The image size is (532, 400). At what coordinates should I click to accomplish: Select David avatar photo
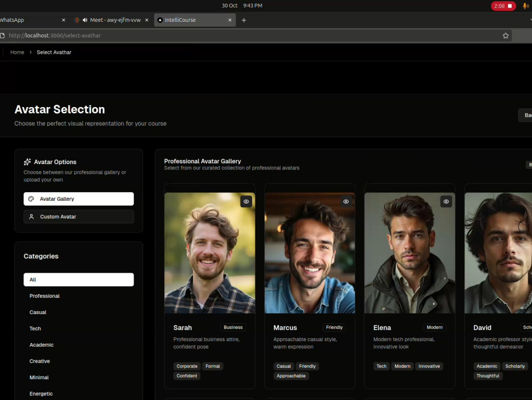click(498, 253)
